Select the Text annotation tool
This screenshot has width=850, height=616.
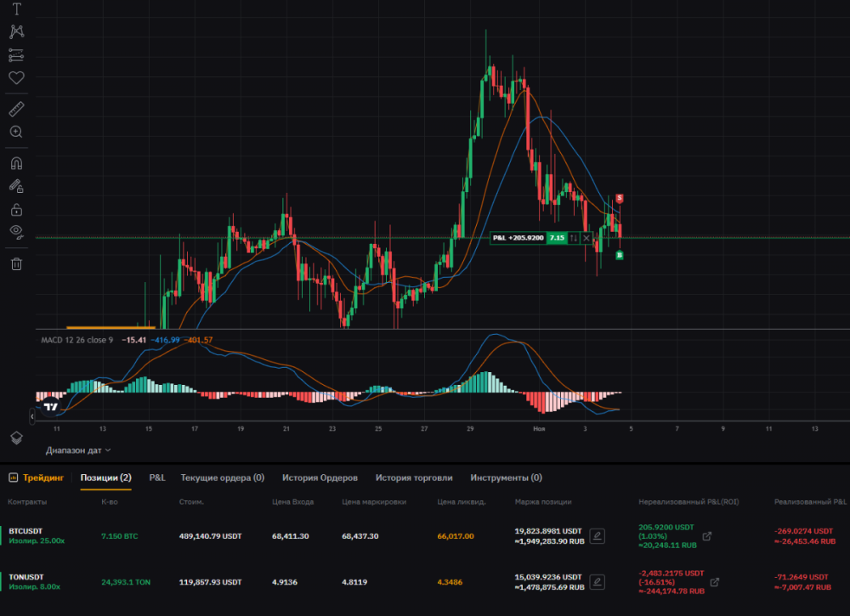click(16, 9)
